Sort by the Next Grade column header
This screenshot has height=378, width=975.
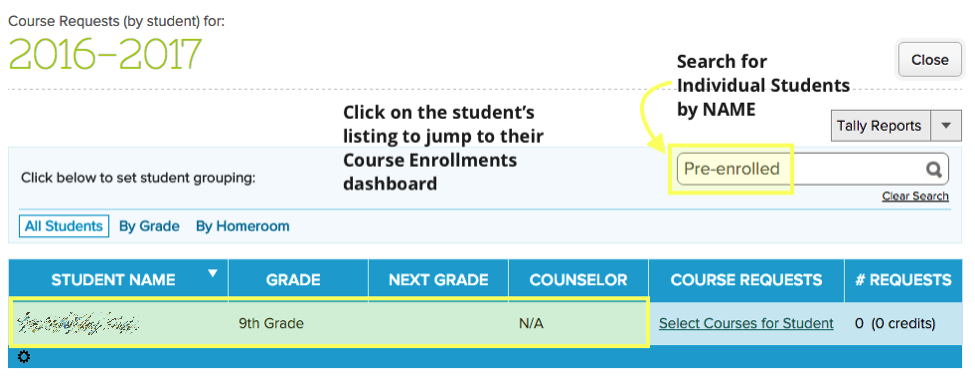(x=438, y=279)
